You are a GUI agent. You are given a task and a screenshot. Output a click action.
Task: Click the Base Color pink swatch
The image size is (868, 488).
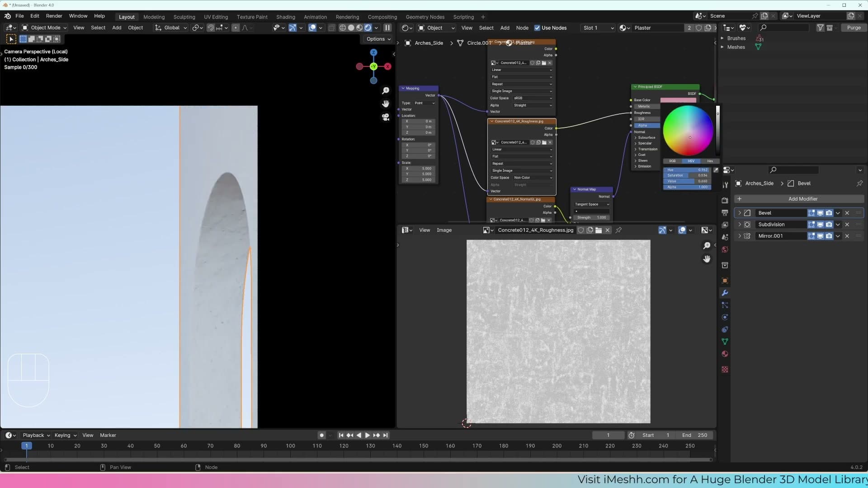coord(678,100)
